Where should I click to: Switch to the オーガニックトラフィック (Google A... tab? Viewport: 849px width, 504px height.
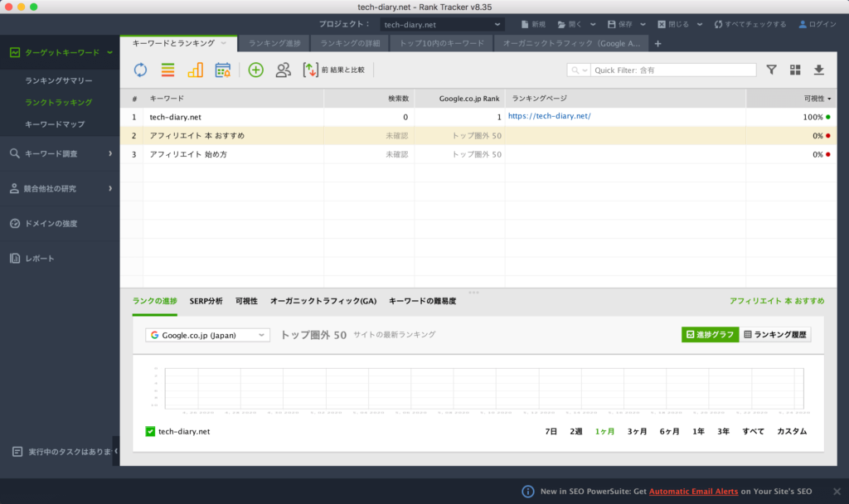tap(571, 43)
